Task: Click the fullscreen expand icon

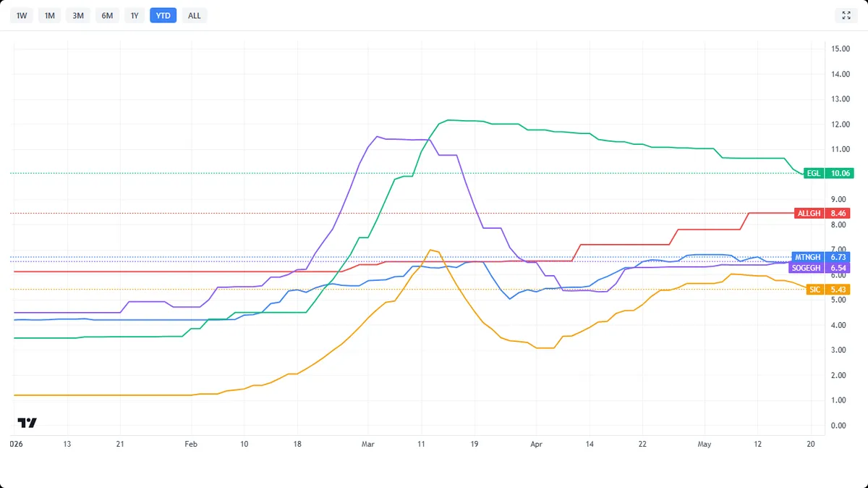Action: tap(846, 15)
